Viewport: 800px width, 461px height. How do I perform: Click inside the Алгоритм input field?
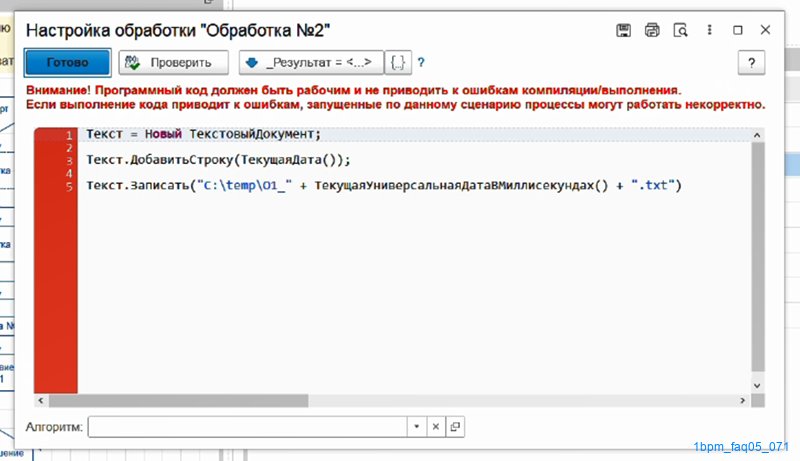tap(248, 427)
